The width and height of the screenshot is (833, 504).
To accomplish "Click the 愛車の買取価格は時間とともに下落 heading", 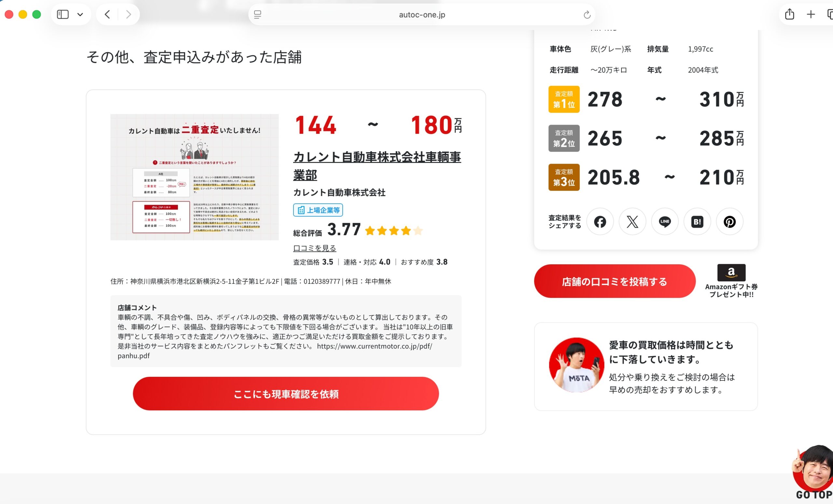I will [x=671, y=352].
